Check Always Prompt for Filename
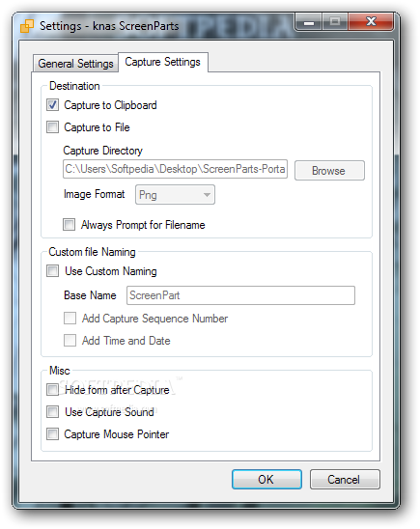The image size is (420, 529). [70, 224]
